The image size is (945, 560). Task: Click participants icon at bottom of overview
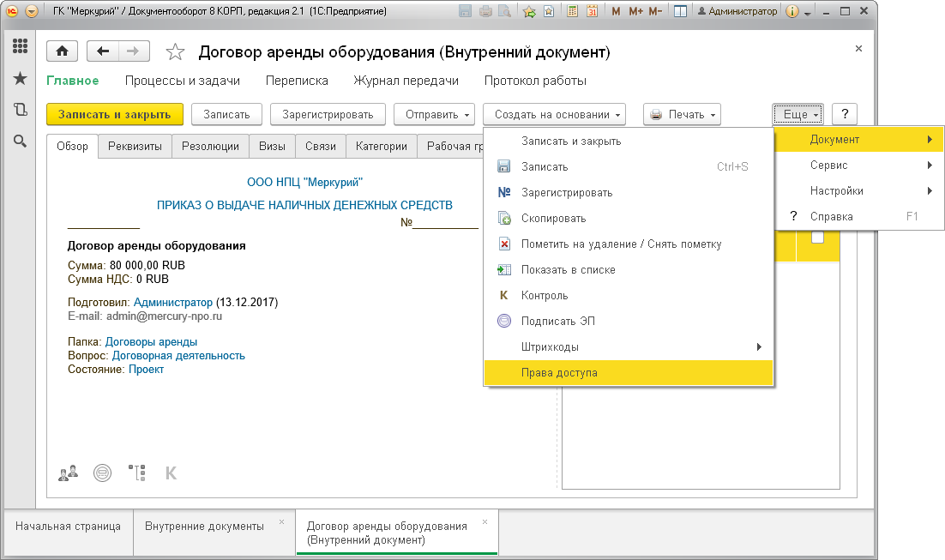tap(68, 473)
